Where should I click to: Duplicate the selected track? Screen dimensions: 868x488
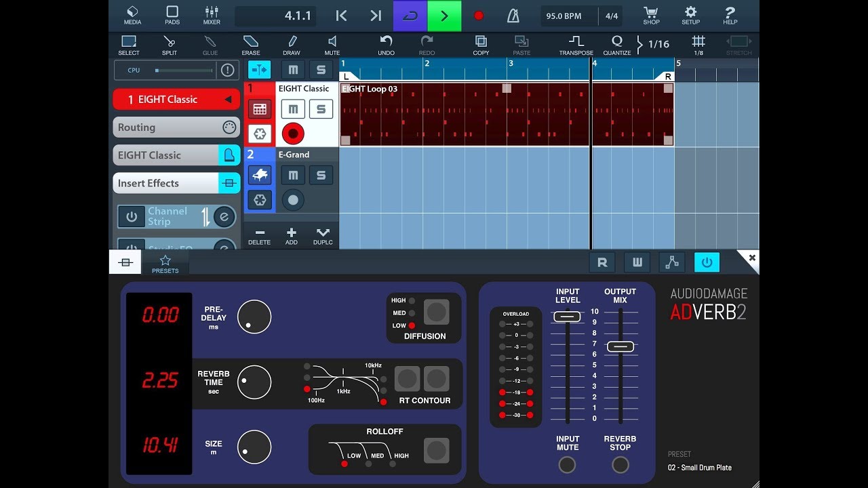click(x=323, y=236)
